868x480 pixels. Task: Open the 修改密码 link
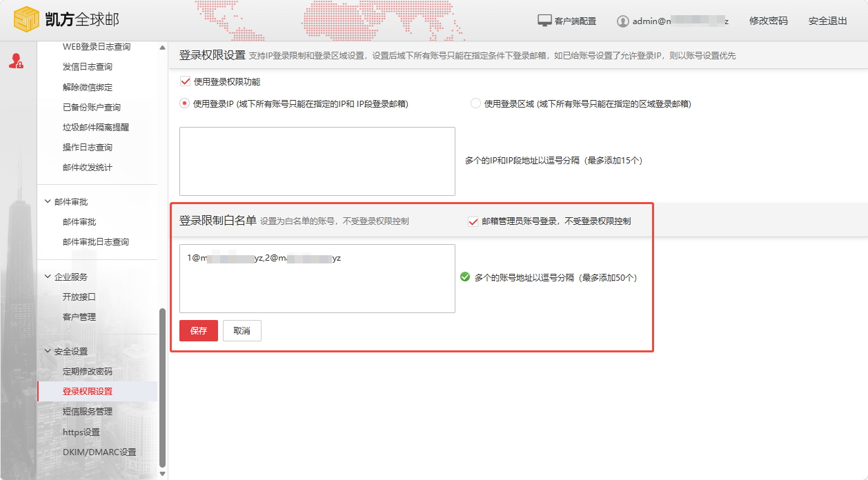pos(769,21)
